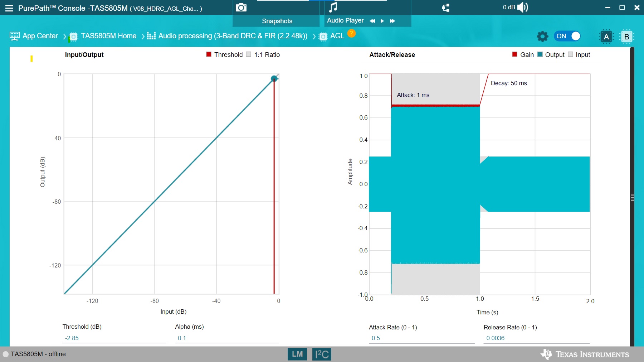The width and height of the screenshot is (644, 362).
Task: Click the vertical scrollbar grip
Action: (x=632, y=198)
